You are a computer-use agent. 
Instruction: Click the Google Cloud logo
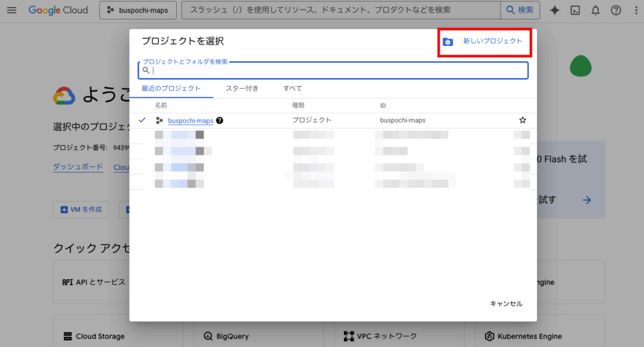pyautogui.click(x=58, y=10)
